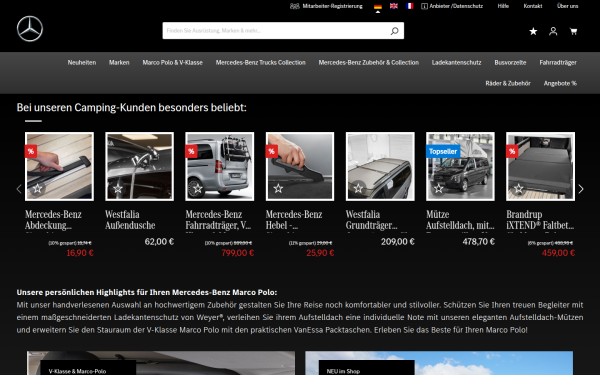This screenshot has width=600, height=375.
Task: Click the Mercedes-Benz star logo
Action: coord(30,29)
